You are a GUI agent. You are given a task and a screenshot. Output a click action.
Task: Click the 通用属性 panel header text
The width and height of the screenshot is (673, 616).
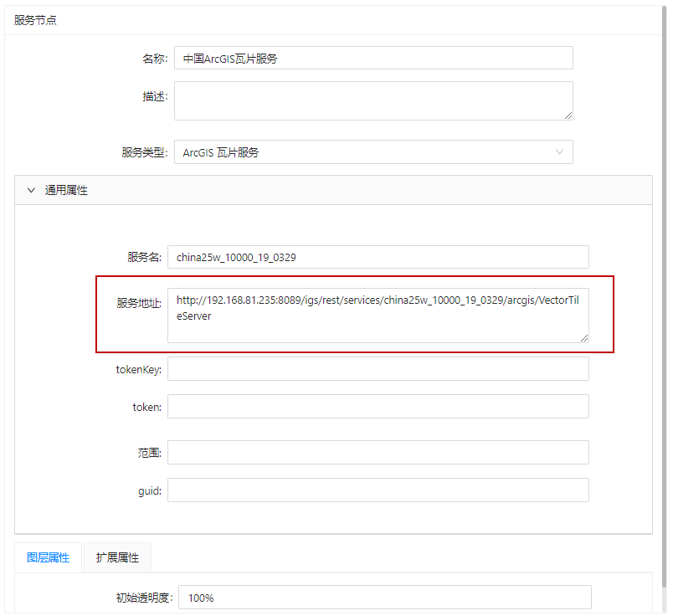[66, 190]
